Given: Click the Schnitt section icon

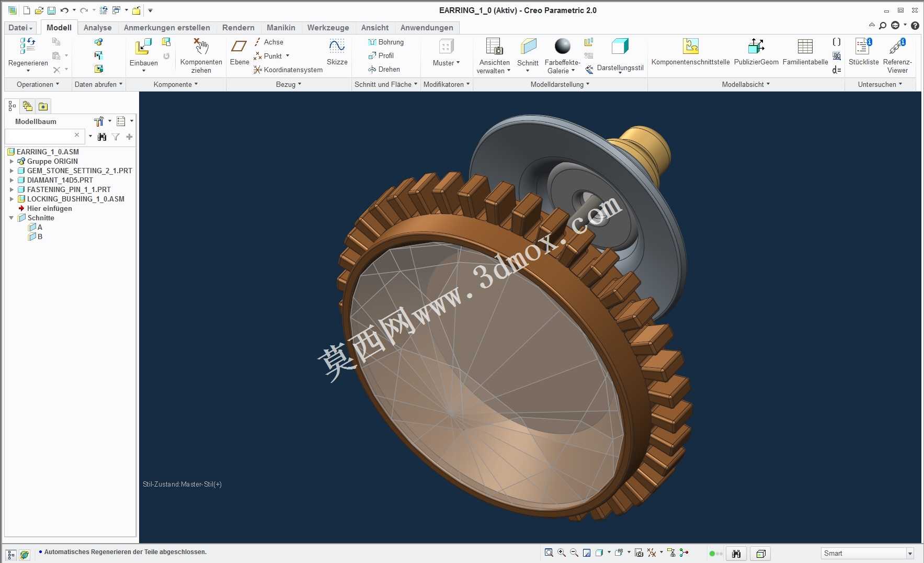Looking at the screenshot, I should [528, 46].
